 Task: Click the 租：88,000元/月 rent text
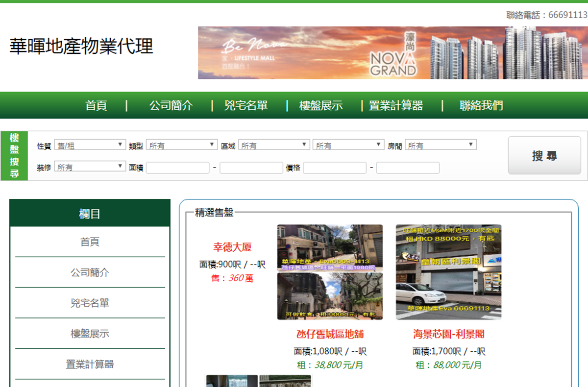coord(449,365)
